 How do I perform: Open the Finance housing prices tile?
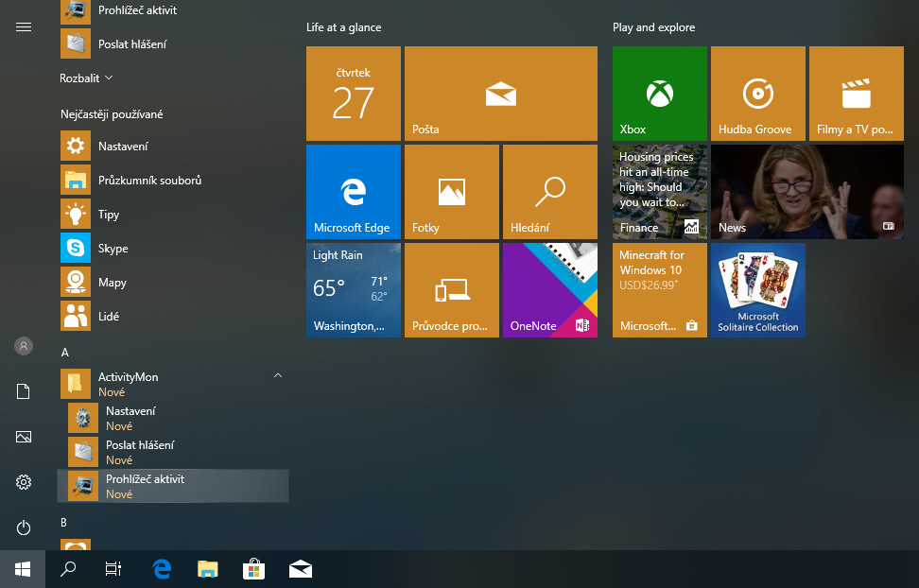(x=660, y=192)
